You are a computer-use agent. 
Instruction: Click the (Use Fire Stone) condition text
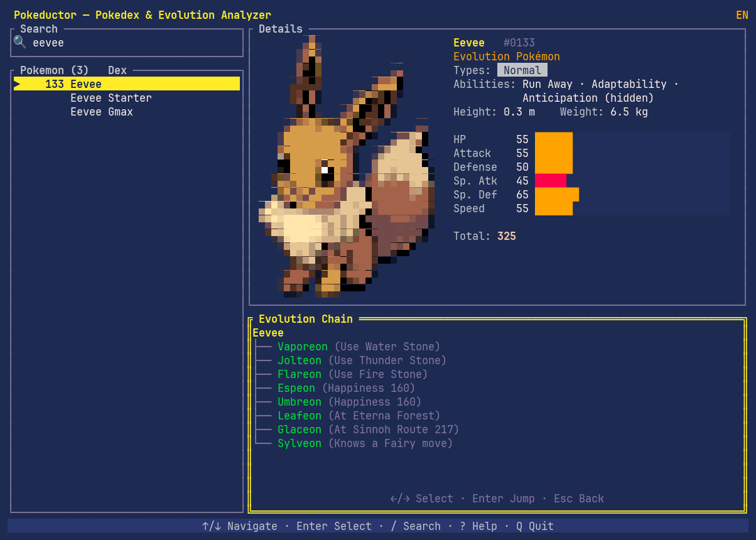[378, 374]
